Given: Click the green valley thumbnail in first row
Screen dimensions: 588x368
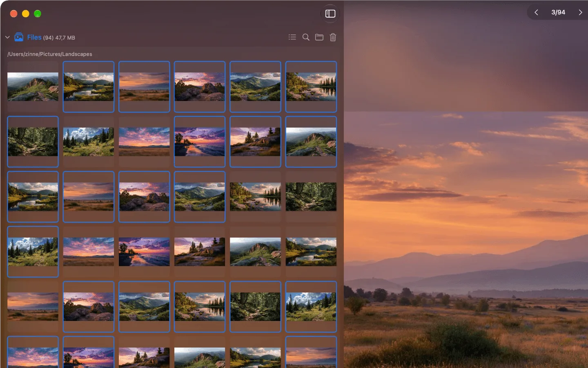Looking at the screenshot, I should click(x=255, y=87).
